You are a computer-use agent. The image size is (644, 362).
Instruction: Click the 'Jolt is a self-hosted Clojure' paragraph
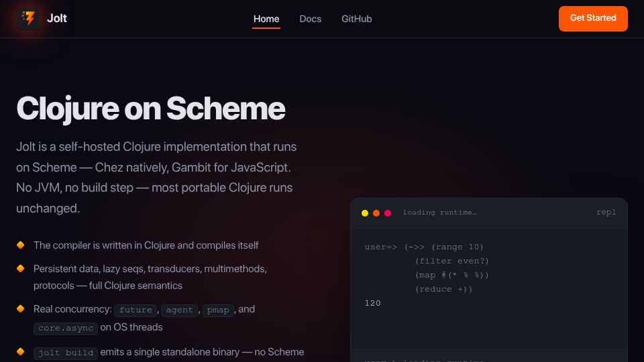pos(156,177)
